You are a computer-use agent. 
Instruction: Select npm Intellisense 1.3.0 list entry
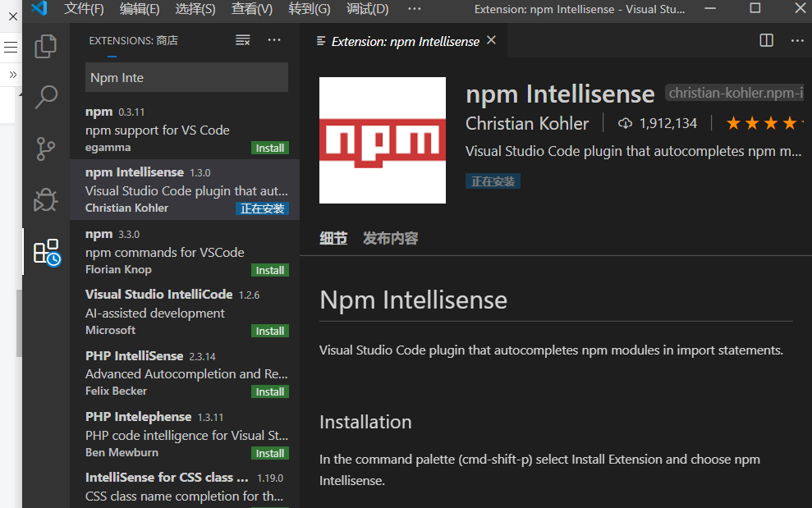(x=185, y=190)
